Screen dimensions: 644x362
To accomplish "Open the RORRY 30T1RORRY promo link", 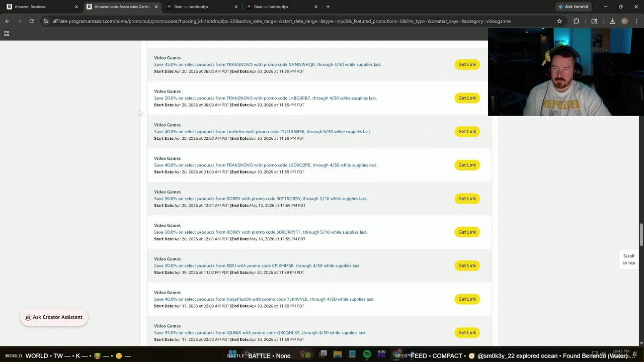I will tap(260, 199).
